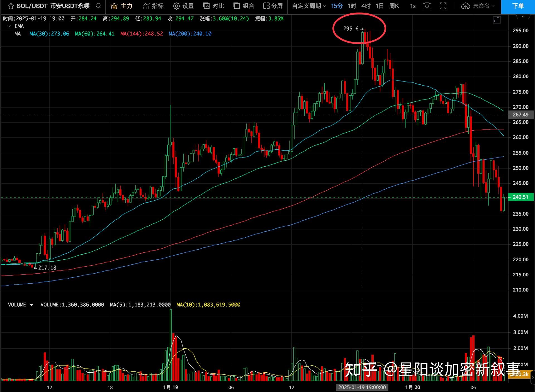
Task: Favorite SOL/USDT with the star icon
Action: click(11, 6)
